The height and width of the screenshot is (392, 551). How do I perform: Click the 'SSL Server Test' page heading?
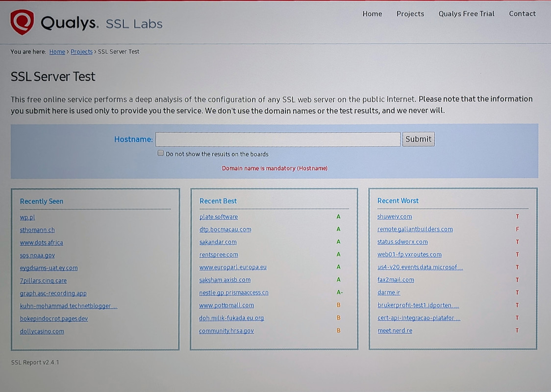pos(53,76)
